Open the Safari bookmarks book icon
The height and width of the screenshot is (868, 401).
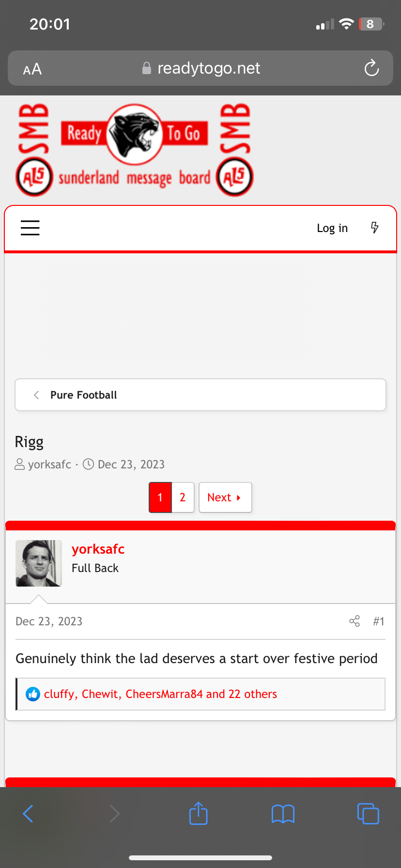(x=283, y=814)
